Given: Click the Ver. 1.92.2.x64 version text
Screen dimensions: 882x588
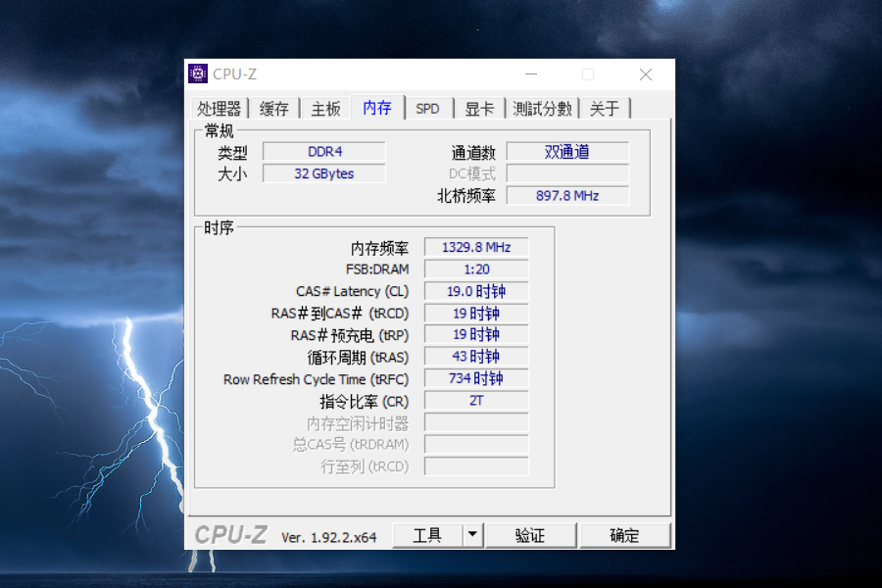Looking at the screenshot, I should click(x=329, y=537).
